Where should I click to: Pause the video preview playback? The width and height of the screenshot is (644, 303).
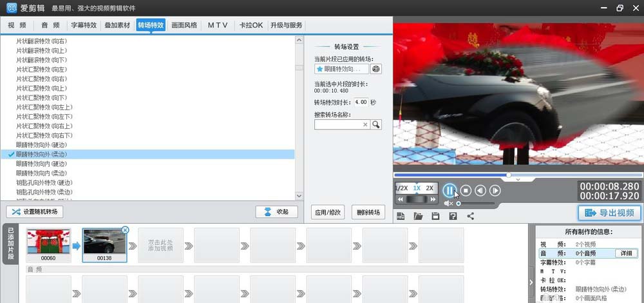(x=450, y=190)
